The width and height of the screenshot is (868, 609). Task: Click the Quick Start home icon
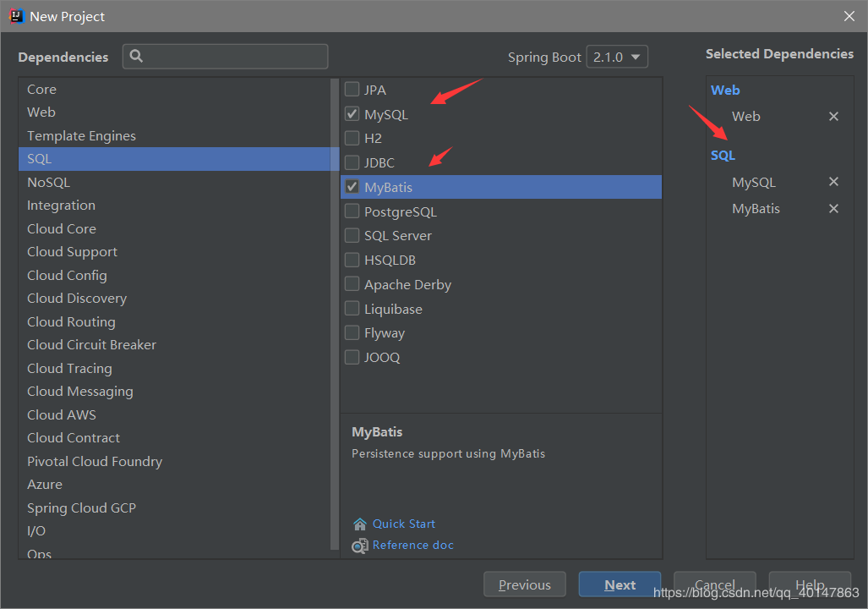360,524
